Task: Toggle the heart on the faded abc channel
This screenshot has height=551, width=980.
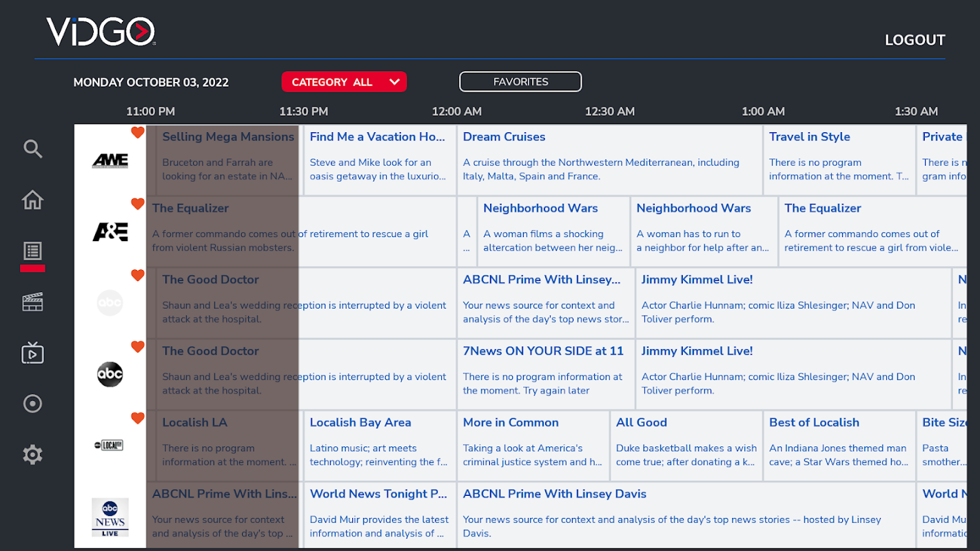Action: (x=138, y=275)
